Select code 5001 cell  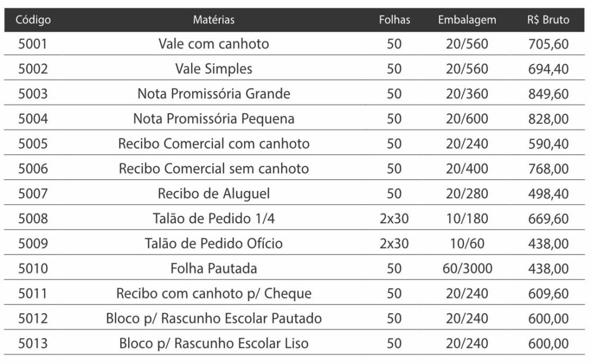point(33,44)
